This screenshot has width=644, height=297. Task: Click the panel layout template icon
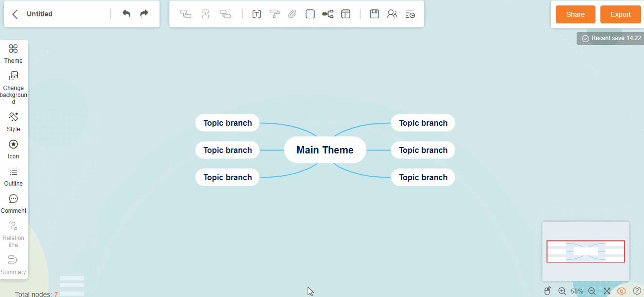click(x=346, y=14)
